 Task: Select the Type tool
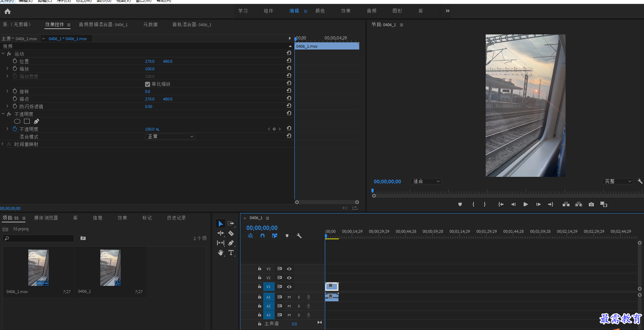coord(231,253)
